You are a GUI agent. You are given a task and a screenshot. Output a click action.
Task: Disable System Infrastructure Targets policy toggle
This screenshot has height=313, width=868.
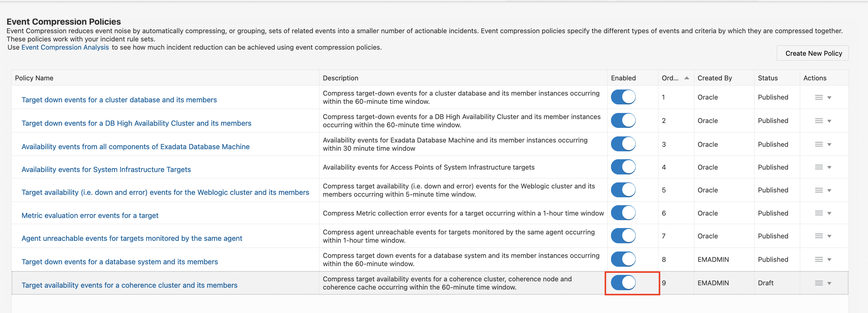point(623,167)
